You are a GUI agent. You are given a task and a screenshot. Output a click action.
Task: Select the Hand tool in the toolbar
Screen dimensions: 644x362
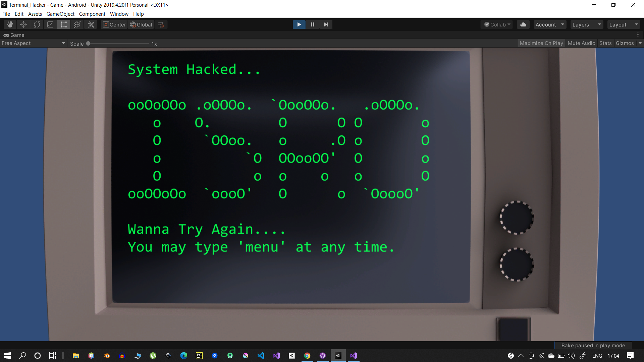coord(10,24)
